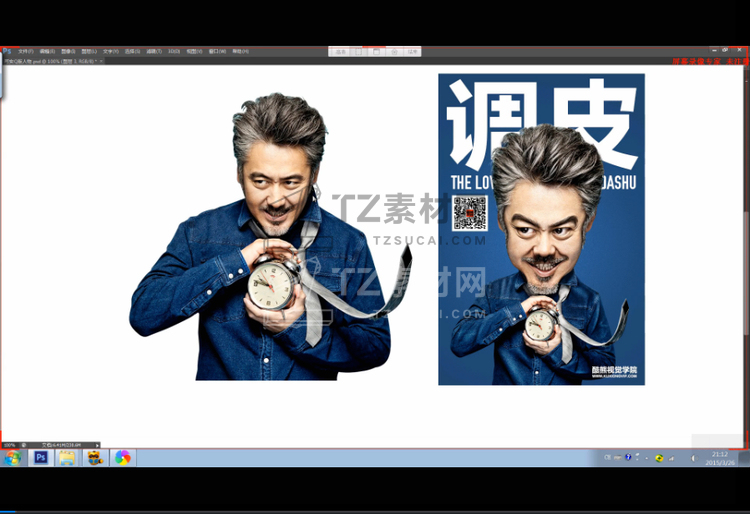Image resolution: width=750 pixels, height=514 pixels.
Task: Click the network signal tray icon
Action: pyautogui.click(x=672, y=458)
